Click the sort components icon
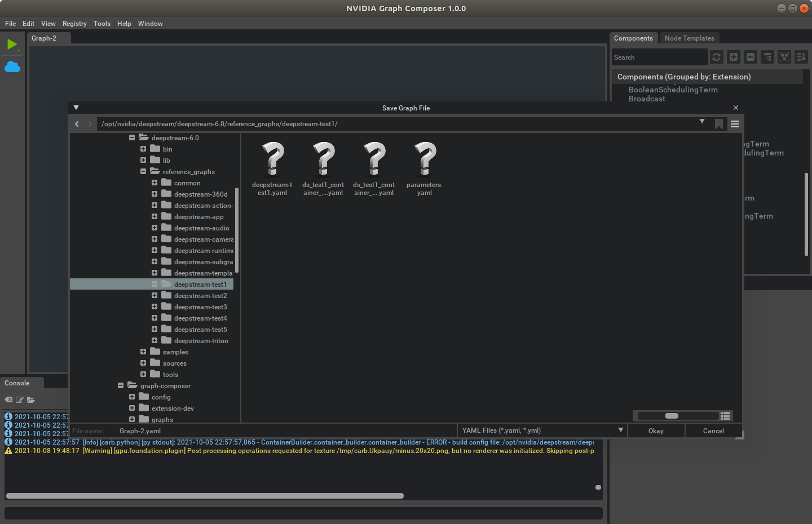Viewport: 812px width, 524px height. click(801, 57)
